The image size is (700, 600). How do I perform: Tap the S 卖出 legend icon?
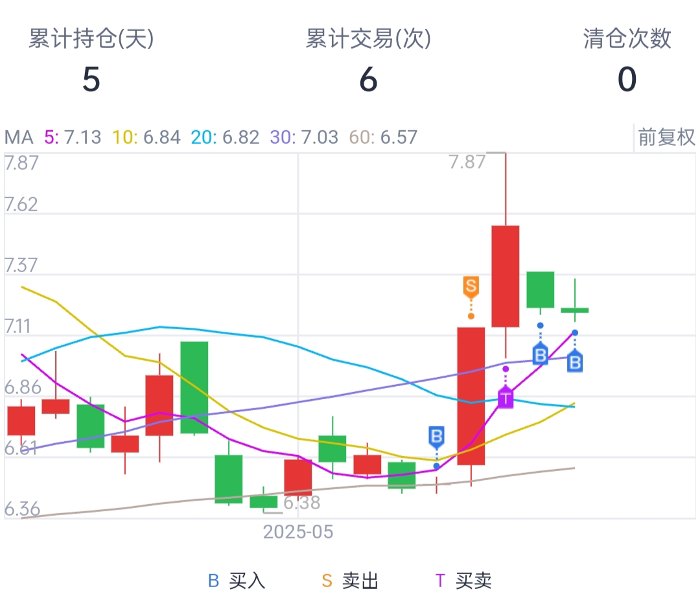(327, 581)
